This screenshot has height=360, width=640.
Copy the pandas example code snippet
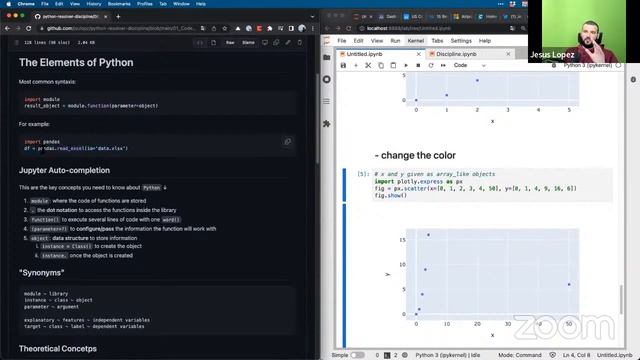click(287, 142)
